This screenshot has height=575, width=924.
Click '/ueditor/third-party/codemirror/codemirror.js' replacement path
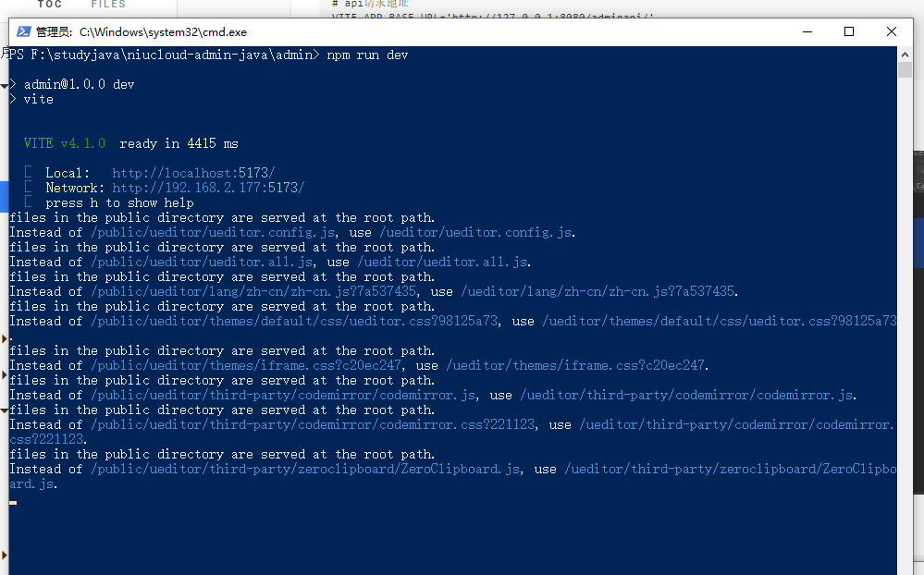pos(686,396)
